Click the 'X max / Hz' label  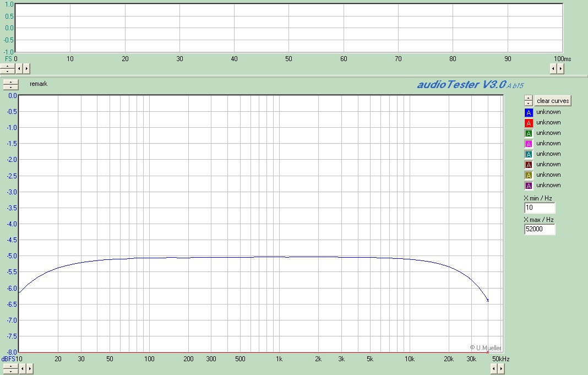538,219
